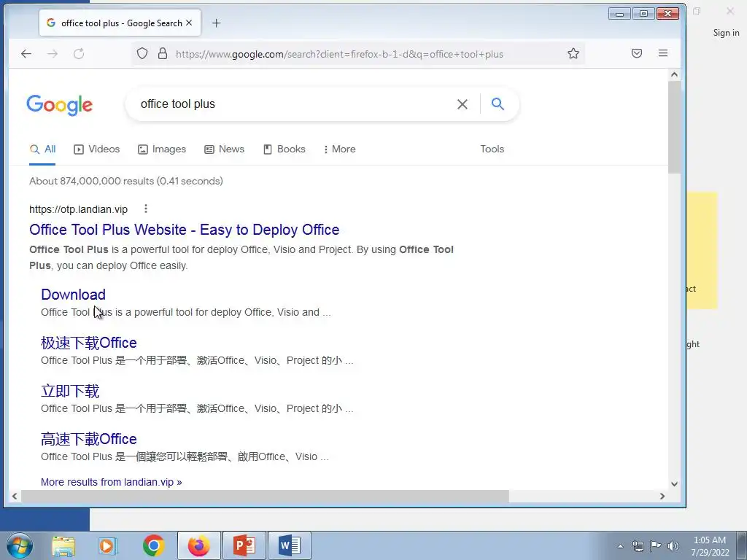The image size is (747, 560).
Task: Select the All results tab
Action: 42,149
